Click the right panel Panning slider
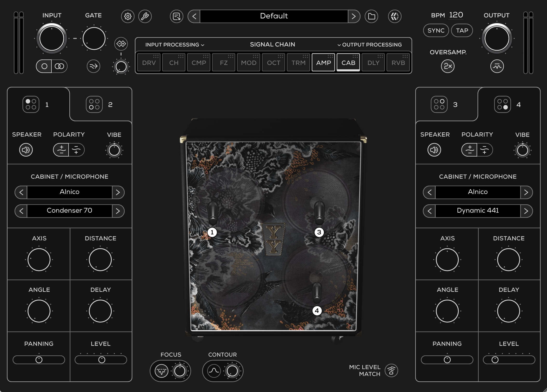Viewport: 547px width, 392px height. point(447,360)
